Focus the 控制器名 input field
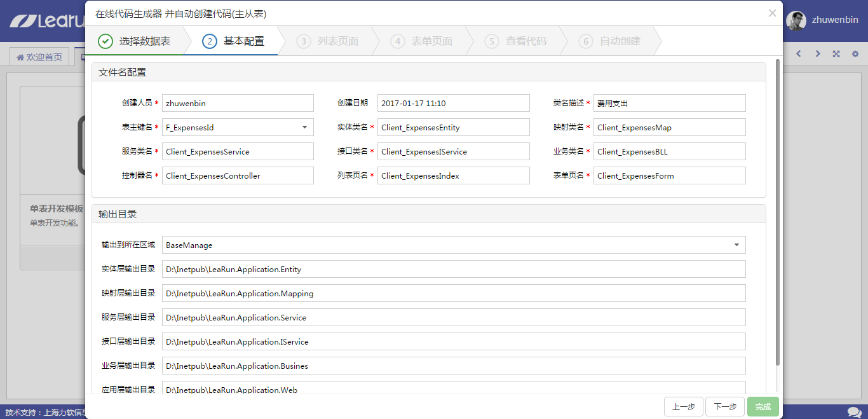The height and width of the screenshot is (419, 868). [x=238, y=175]
